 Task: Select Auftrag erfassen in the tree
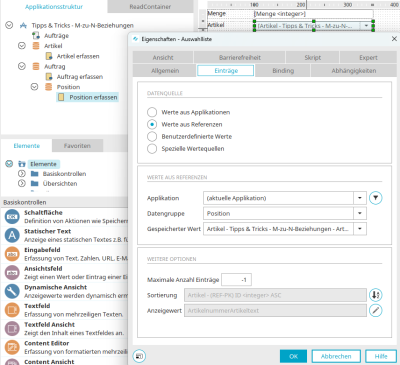(x=80, y=77)
